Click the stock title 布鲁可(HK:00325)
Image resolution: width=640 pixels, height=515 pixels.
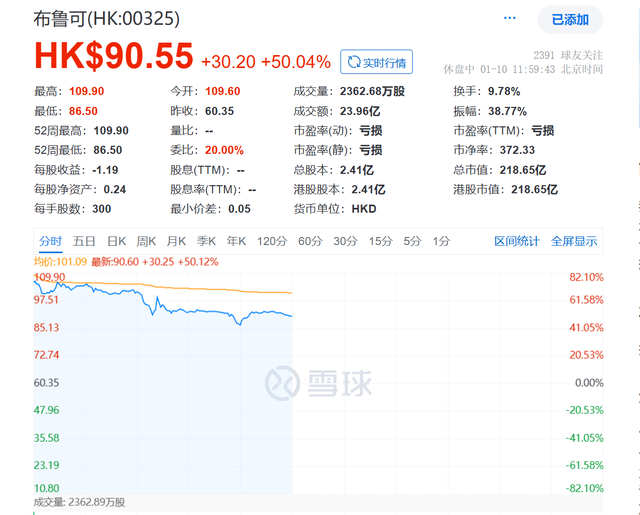(107, 19)
